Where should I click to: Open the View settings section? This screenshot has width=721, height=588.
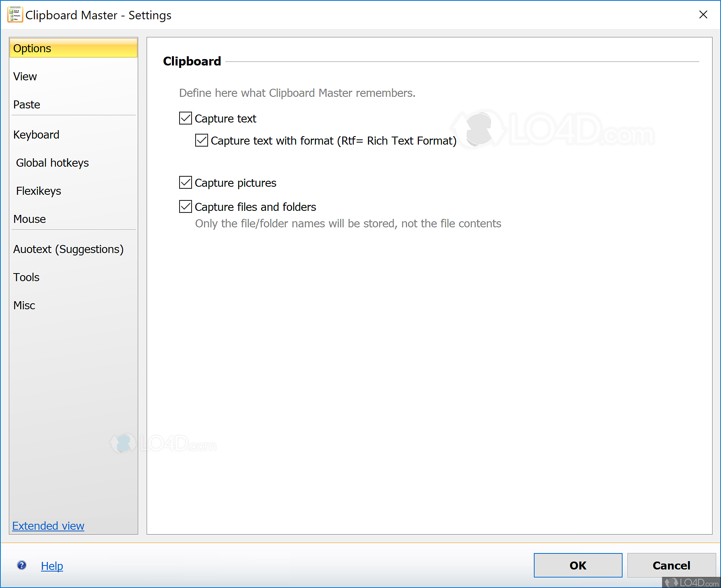pyautogui.click(x=74, y=76)
